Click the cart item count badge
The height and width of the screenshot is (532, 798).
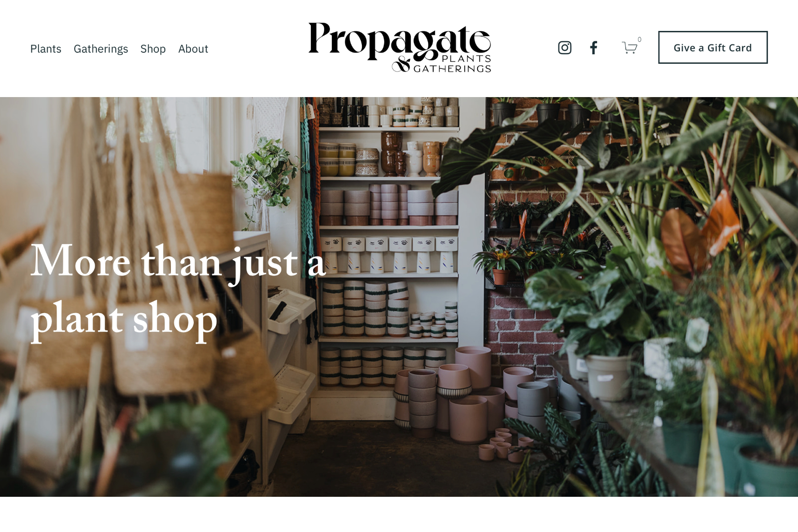[639, 39]
